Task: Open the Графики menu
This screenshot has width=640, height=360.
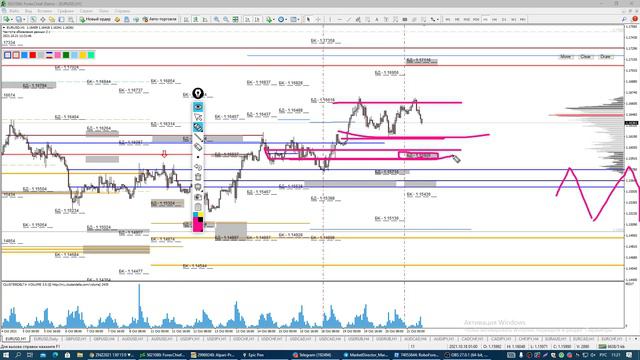Action: (x=65, y=11)
